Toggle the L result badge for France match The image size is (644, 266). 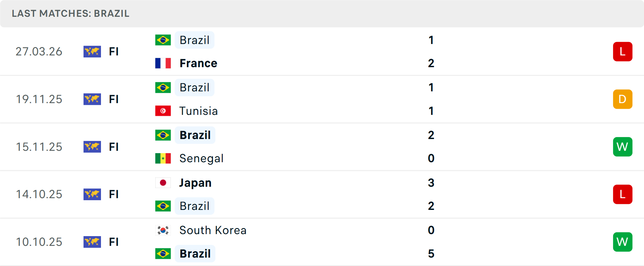point(623,51)
